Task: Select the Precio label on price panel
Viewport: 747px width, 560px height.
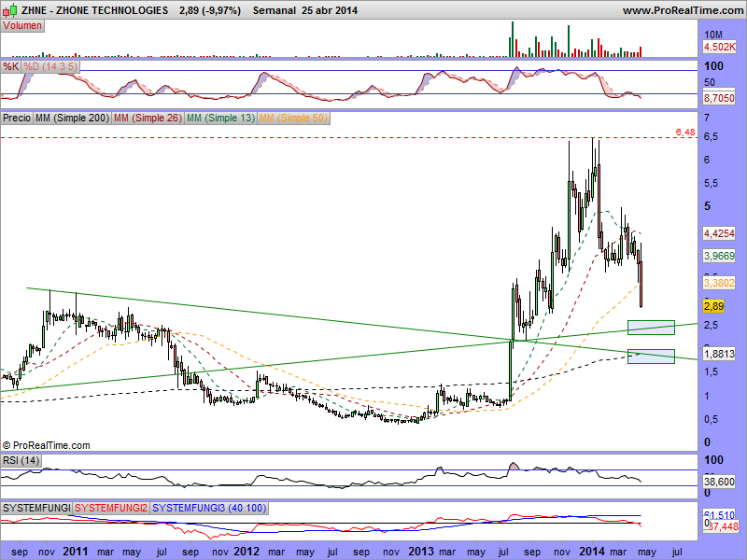Action: tap(17, 118)
